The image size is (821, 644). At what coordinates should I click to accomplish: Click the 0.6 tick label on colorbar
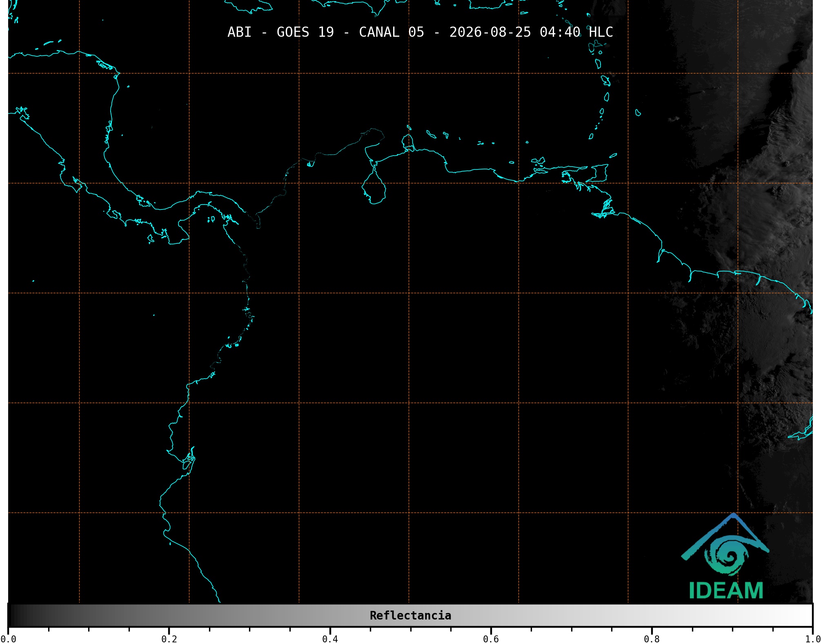pos(491,639)
